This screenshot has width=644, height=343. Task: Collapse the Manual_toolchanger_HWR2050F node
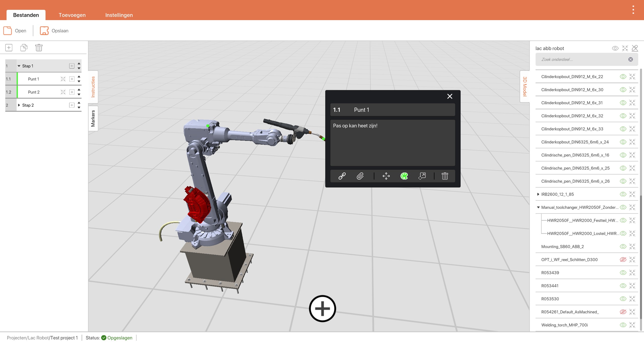(538, 207)
